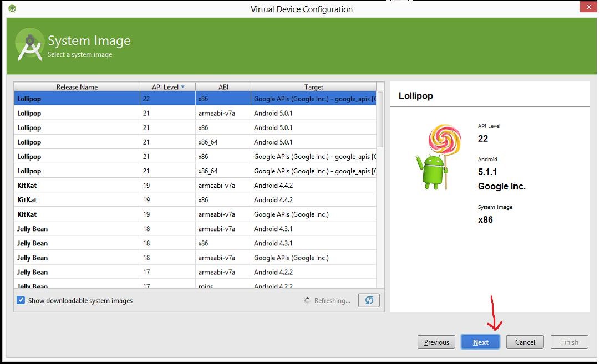
Task: Select Lollipop 21 x86 Android 5.0.1 row
Action: click(x=195, y=128)
